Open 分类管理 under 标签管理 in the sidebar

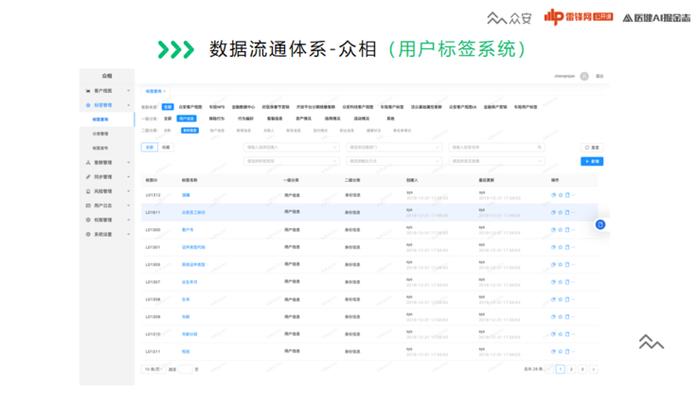tap(100, 134)
